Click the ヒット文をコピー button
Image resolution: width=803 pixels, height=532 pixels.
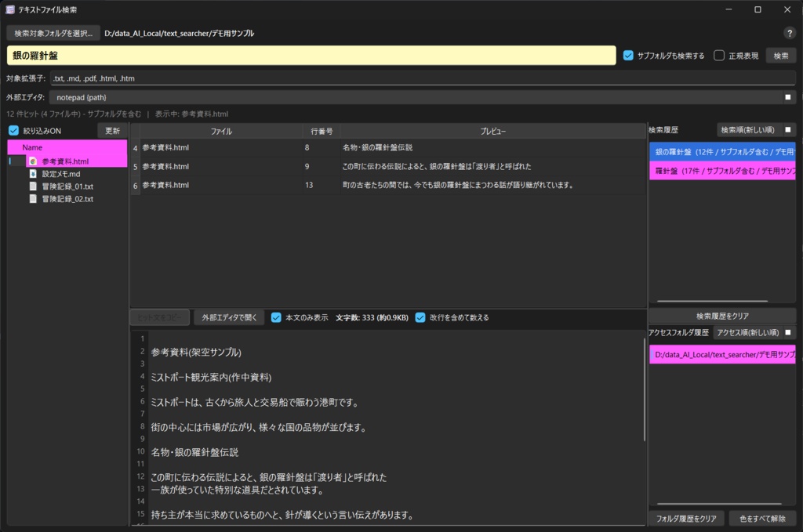(x=160, y=317)
